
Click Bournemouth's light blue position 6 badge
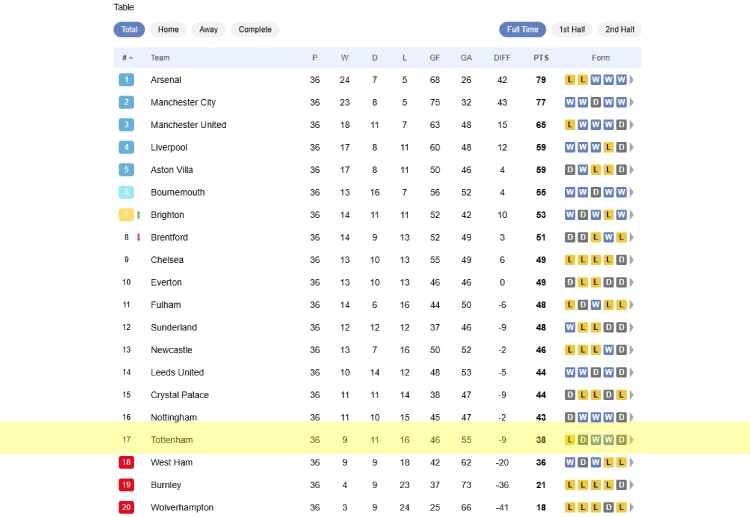click(x=126, y=192)
